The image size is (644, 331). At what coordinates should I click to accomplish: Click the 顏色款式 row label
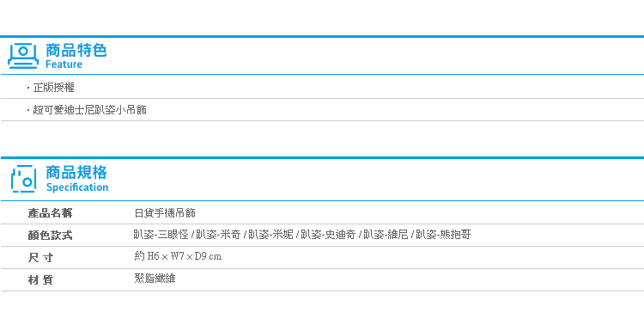pos(50,236)
